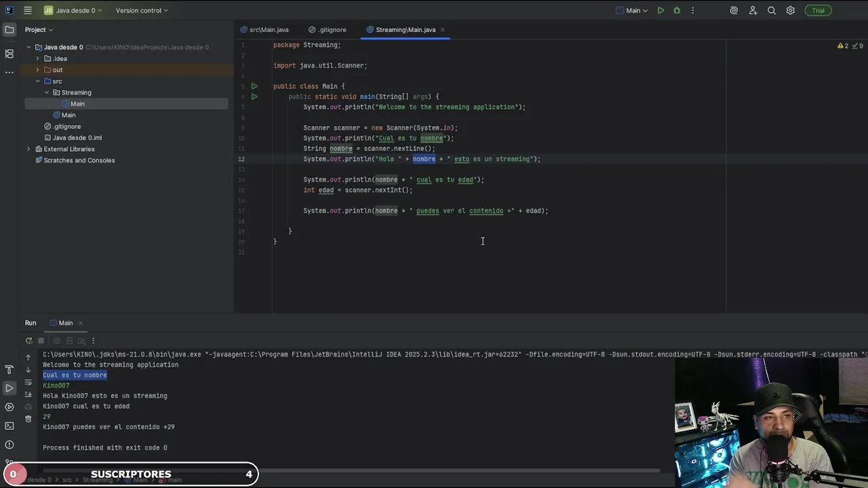The width and height of the screenshot is (868, 488).
Task: Open Version control dropdown
Action: coord(142,10)
